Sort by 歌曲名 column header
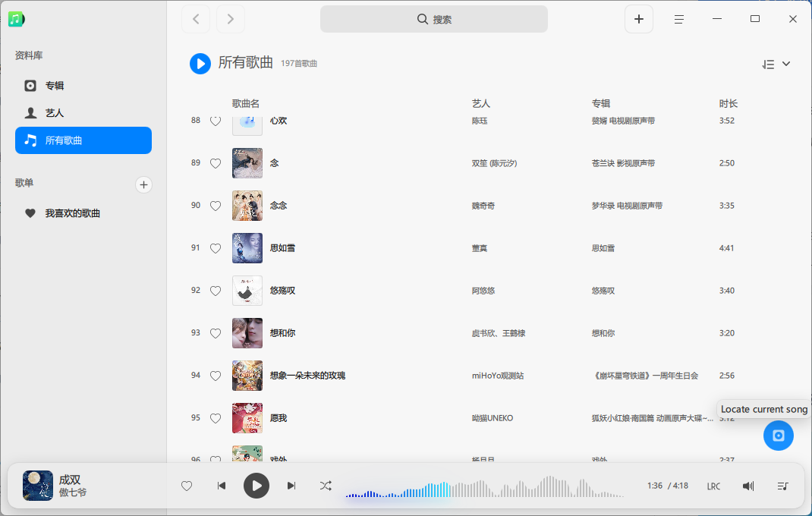812x516 pixels. 245,104
